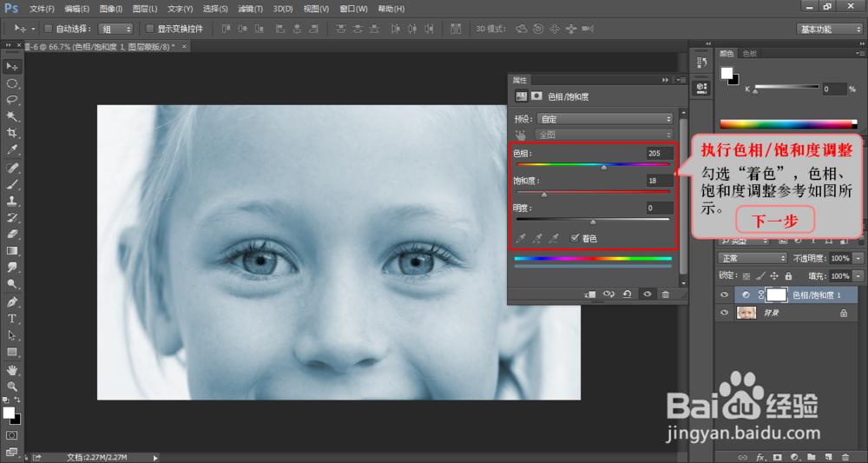
Task: Clip adjustment to layer icon in Properties
Action: click(x=590, y=294)
